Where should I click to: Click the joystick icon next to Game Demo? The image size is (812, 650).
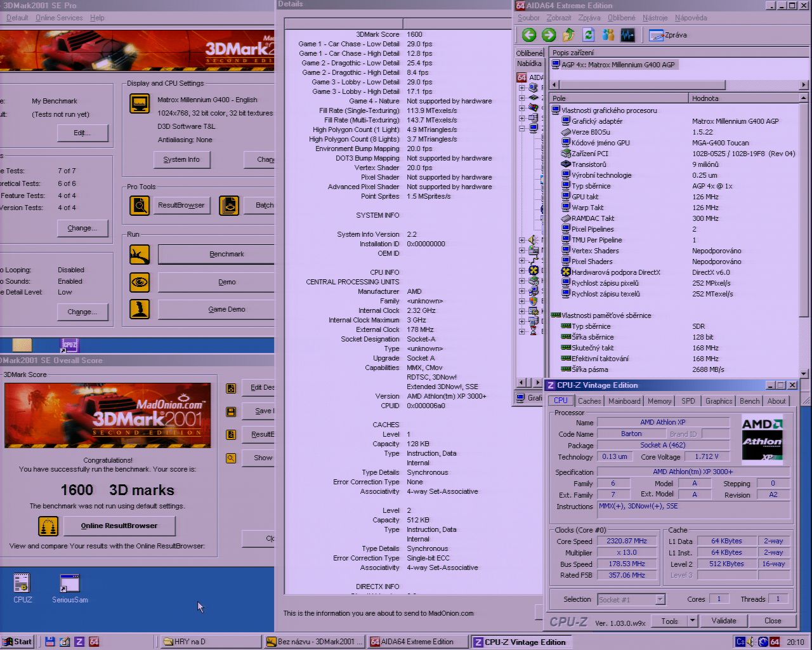tap(140, 309)
